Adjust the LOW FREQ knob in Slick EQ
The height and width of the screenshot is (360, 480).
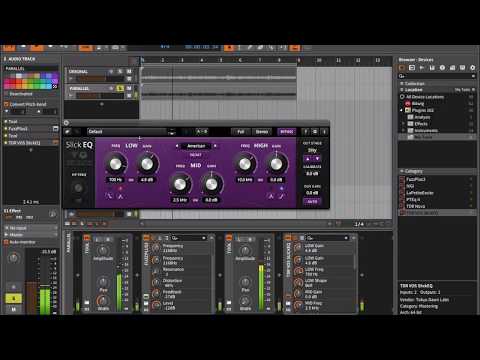click(116, 164)
